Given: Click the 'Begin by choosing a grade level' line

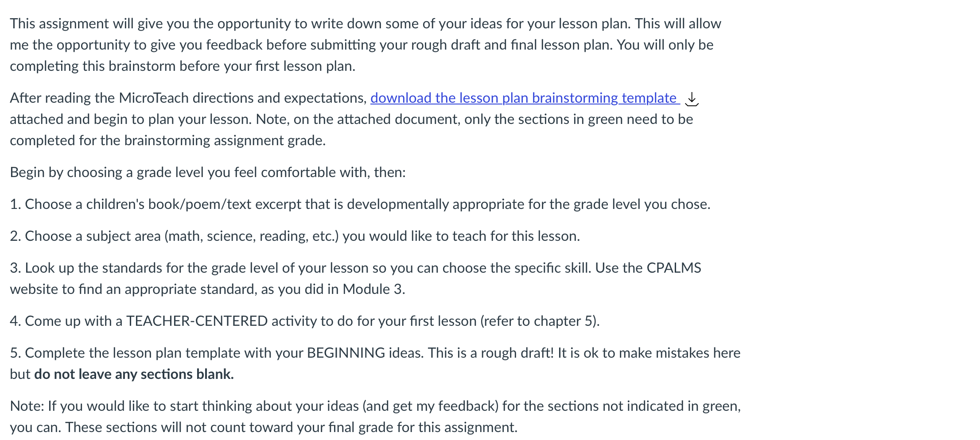Looking at the screenshot, I should coord(208,172).
